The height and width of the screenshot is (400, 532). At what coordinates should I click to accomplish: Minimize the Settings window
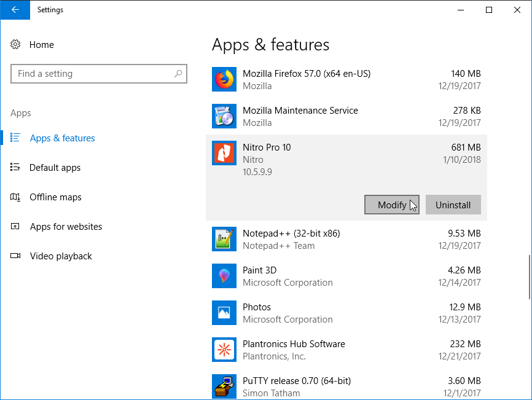pos(461,10)
